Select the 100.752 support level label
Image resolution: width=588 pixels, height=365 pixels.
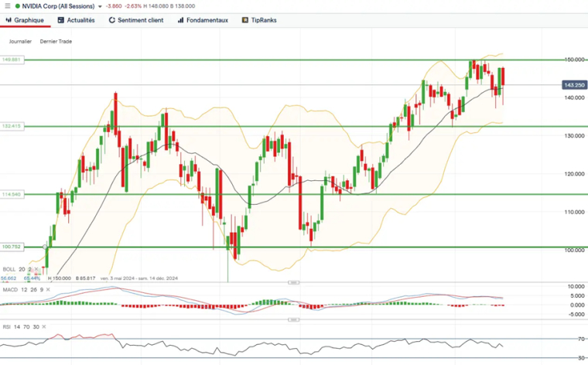(x=11, y=247)
